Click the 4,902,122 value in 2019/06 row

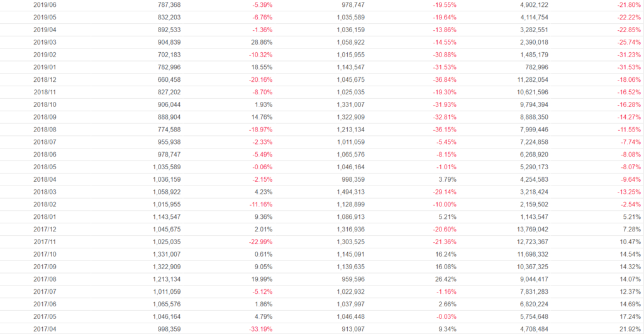[533, 5]
